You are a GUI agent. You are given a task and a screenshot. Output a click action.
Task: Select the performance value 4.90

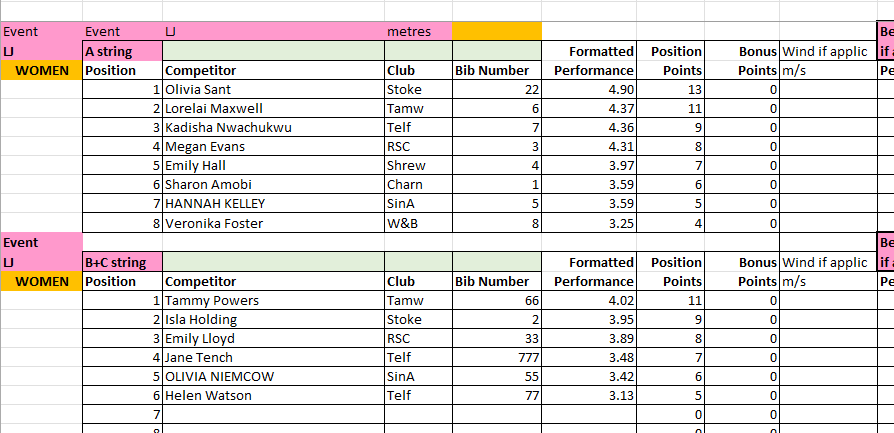[x=589, y=89]
